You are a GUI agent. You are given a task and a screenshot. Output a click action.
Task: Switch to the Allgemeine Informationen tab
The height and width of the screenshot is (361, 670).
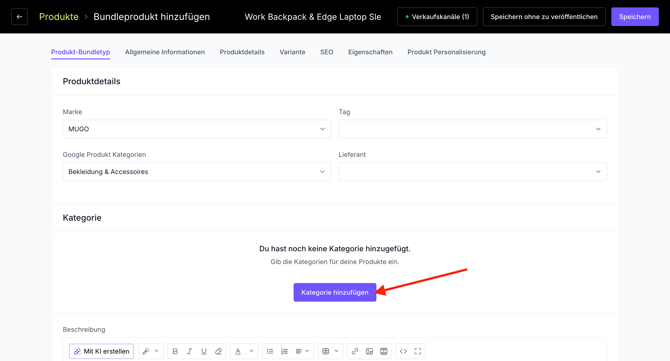(x=165, y=52)
